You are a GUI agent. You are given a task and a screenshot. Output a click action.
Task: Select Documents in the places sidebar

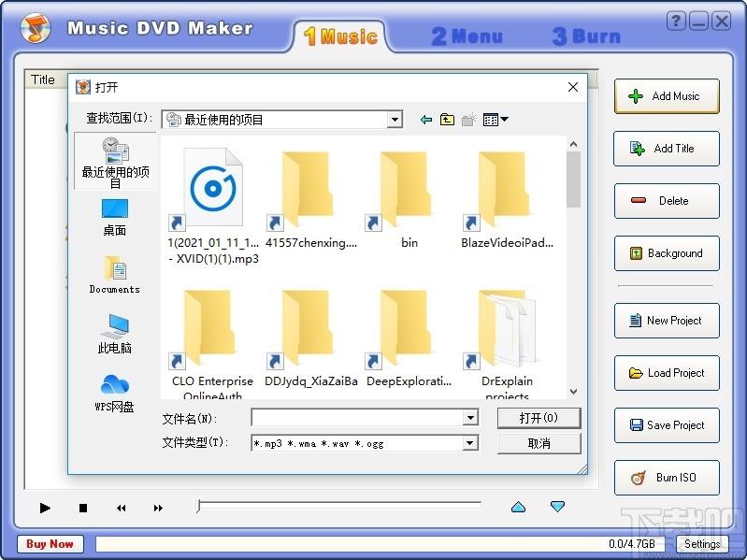115,275
